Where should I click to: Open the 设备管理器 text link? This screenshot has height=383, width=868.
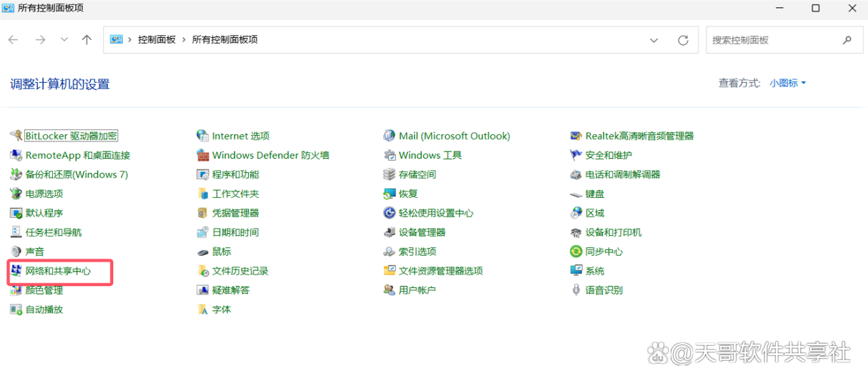(422, 232)
